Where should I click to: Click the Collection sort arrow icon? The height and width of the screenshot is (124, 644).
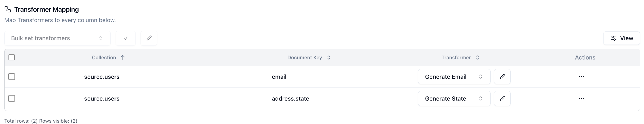pyautogui.click(x=123, y=58)
